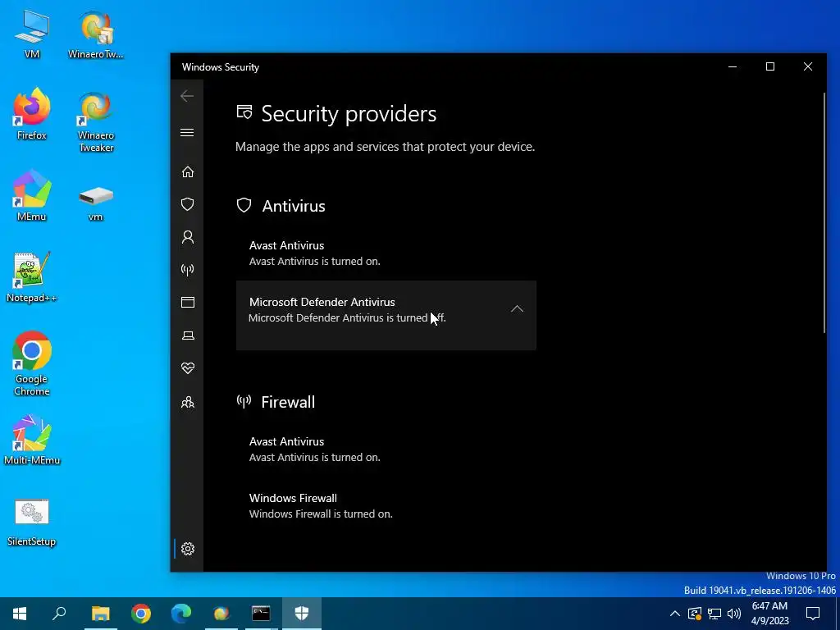Select Microsoft Defender Antivirus provider entry
Viewport: 840px width, 630px height.
(x=386, y=315)
